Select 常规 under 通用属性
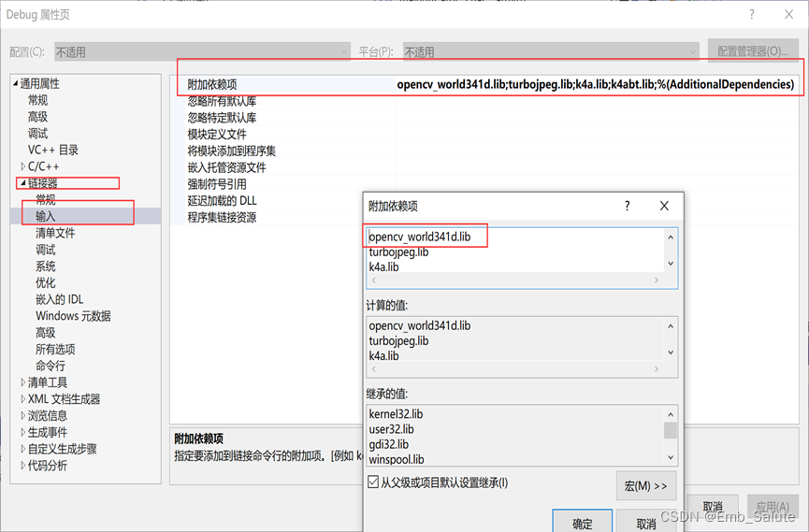The width and height of the screenshot is (809, 532). click(37, 100)
